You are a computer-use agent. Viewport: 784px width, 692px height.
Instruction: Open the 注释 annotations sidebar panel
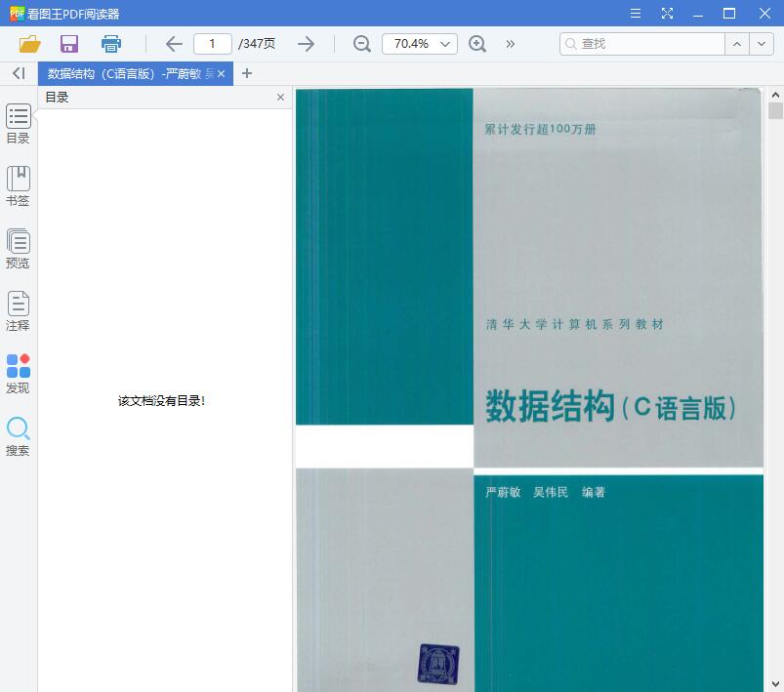click(x=18, y=311)
